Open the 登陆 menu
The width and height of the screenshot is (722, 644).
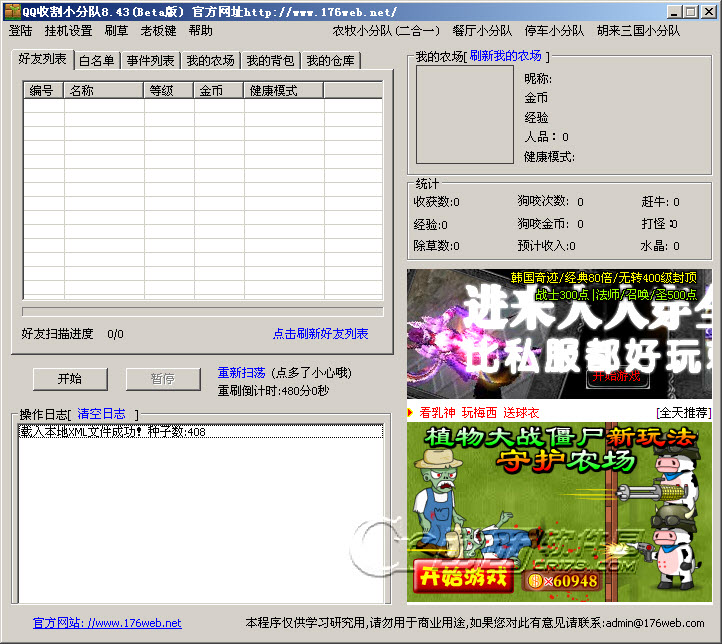[x=21, y=31]
